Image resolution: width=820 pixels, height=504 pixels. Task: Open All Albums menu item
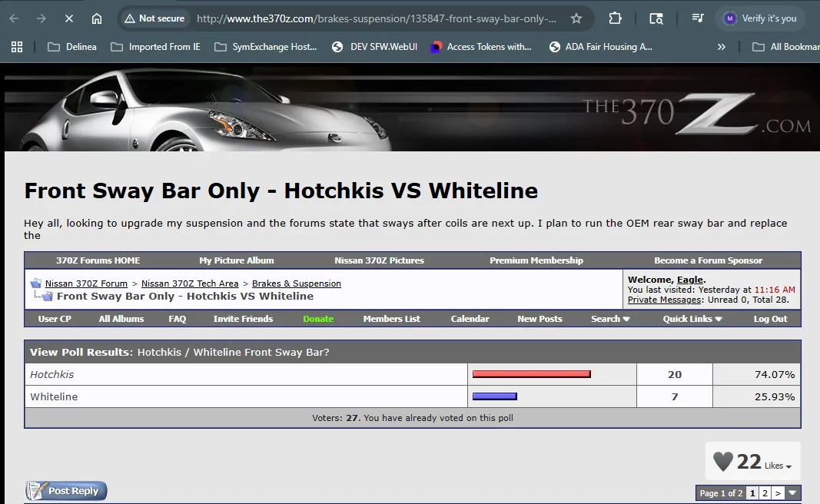click(121, 319)
